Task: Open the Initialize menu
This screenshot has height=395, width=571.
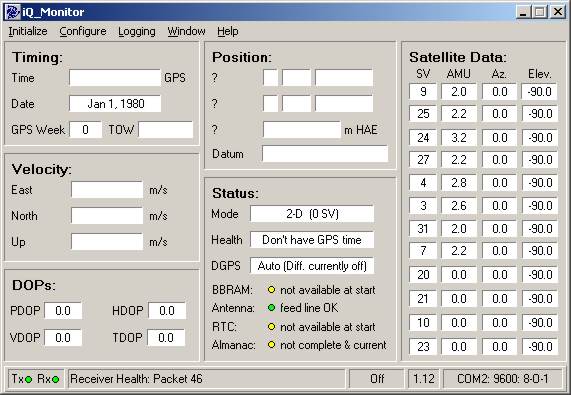Action: tap(28, 31)
